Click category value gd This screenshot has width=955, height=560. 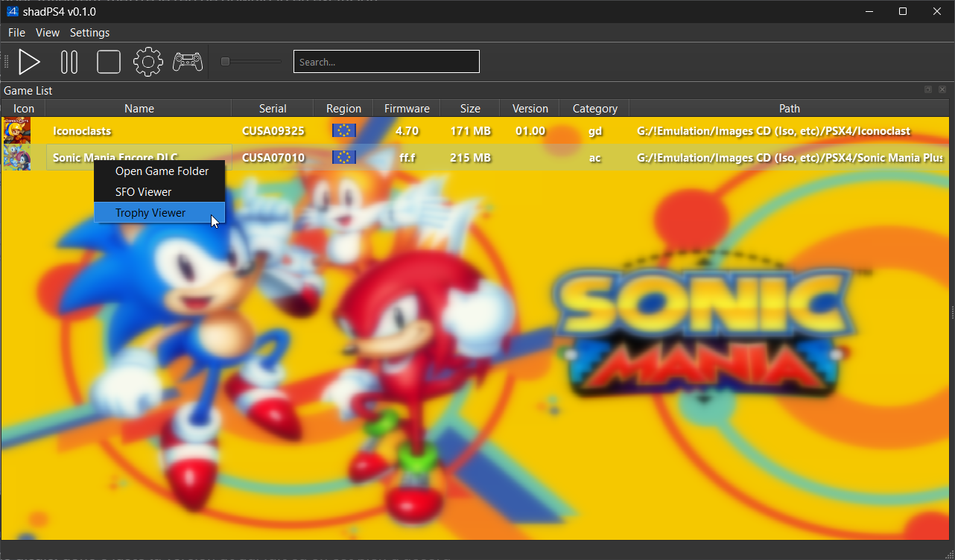pos(594,131)
